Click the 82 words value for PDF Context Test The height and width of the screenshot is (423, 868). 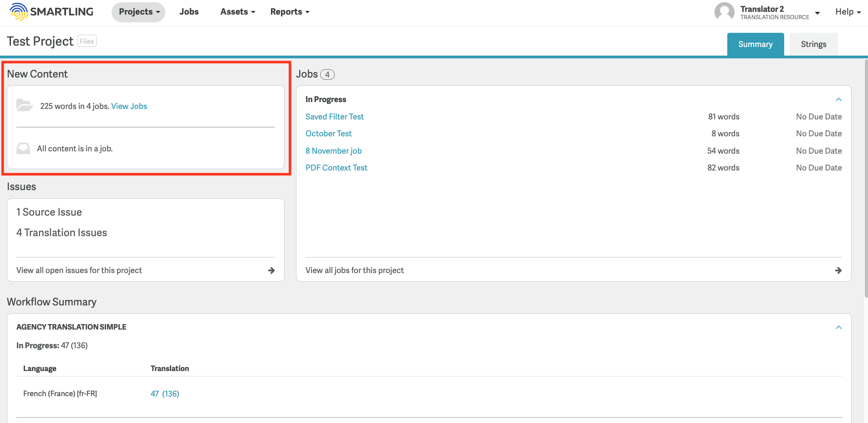coord(723,168)
